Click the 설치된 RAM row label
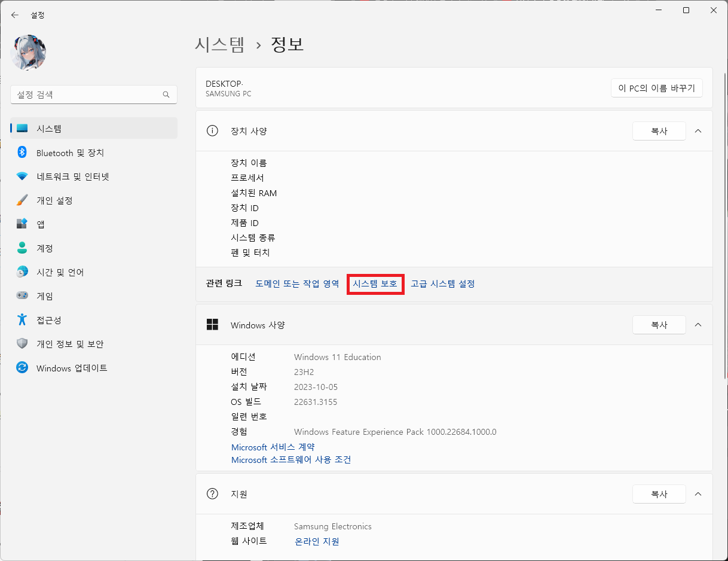The height and width of the screenshot is (561, 728). pyautogui.click(x=254, y=193)
